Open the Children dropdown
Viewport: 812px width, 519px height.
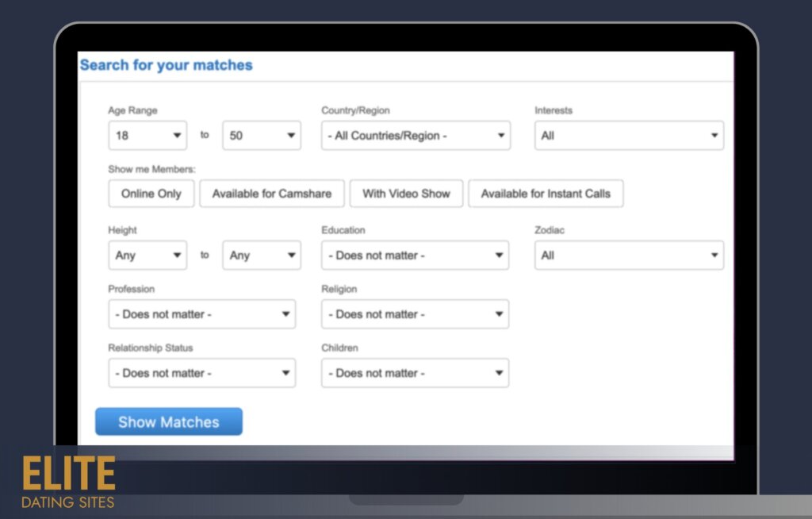415,373
